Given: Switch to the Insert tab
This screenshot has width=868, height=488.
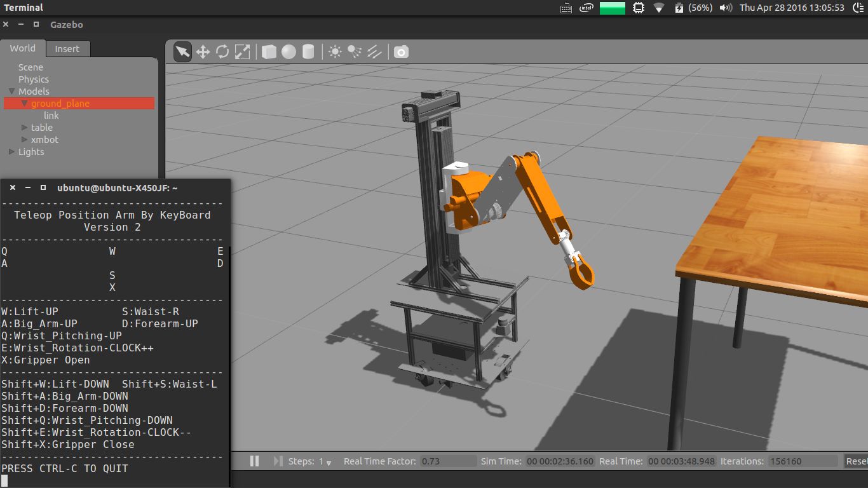Looking at the screenshot, I should 67,49.
